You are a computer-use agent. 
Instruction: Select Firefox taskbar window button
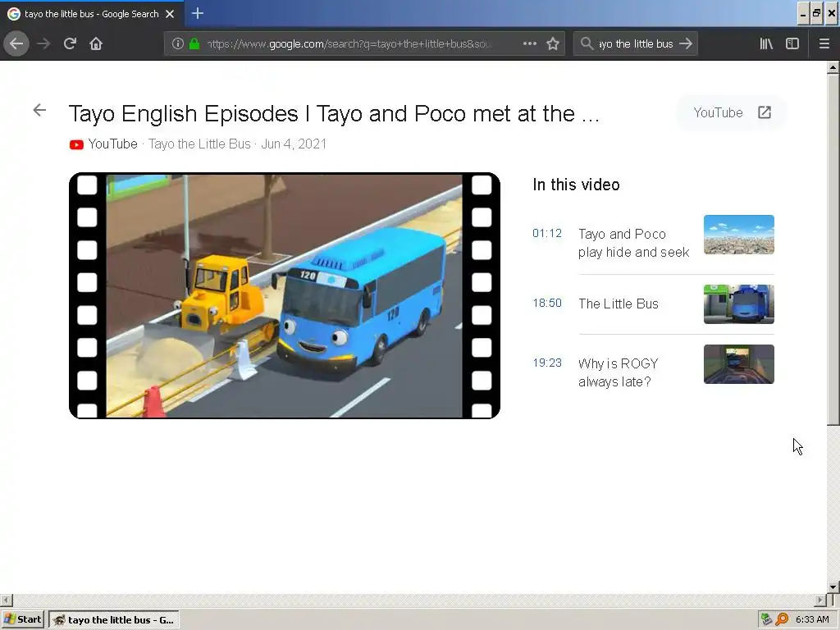(x=114, y=620)
